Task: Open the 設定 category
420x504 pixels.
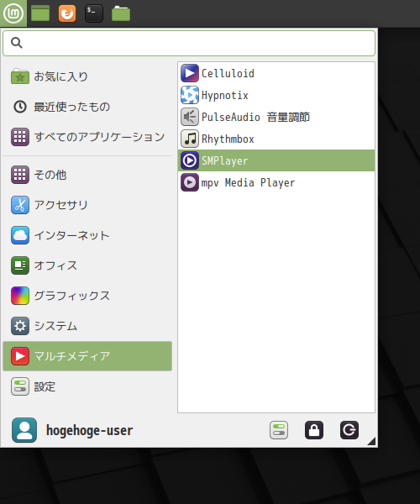Action: pos(87,386)
